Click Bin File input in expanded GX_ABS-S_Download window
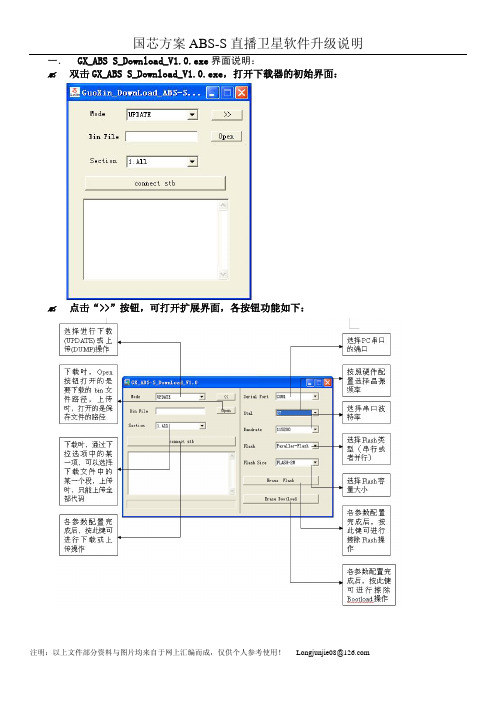Viewport: 496px width, 702px height. click(x=180, y=411)
